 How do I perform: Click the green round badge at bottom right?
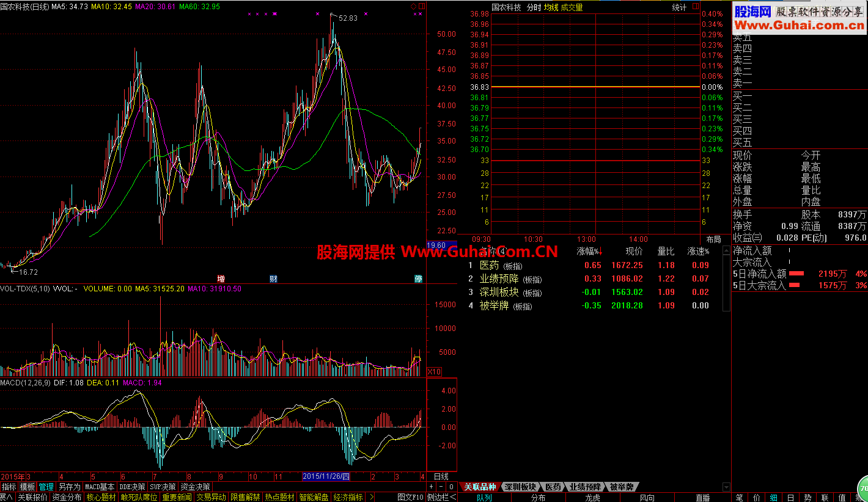tap(862, 489)
